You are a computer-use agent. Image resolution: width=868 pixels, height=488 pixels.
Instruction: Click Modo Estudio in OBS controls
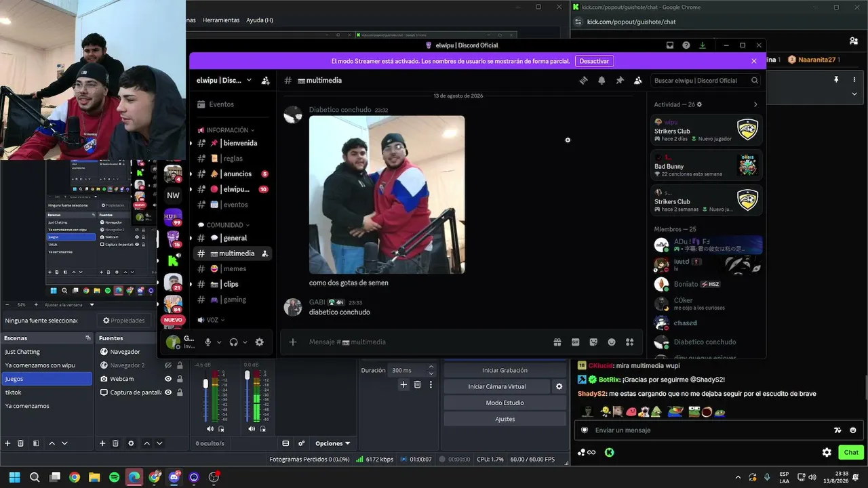[x=505, y=403]
